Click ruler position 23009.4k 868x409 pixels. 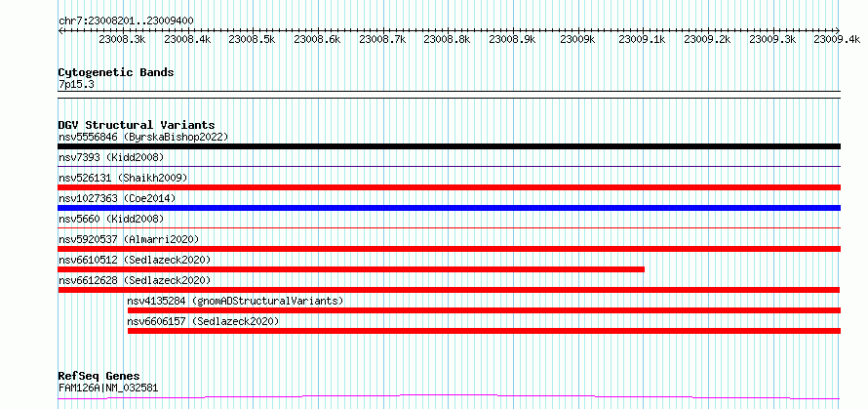pyautogui.click(x=837, y=39)
